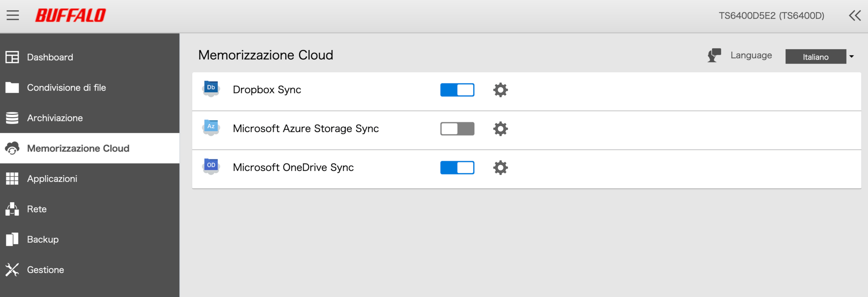Open Archiviazione menu item
The height and width of the screenshot is (297, 868).
click(90, 118)
